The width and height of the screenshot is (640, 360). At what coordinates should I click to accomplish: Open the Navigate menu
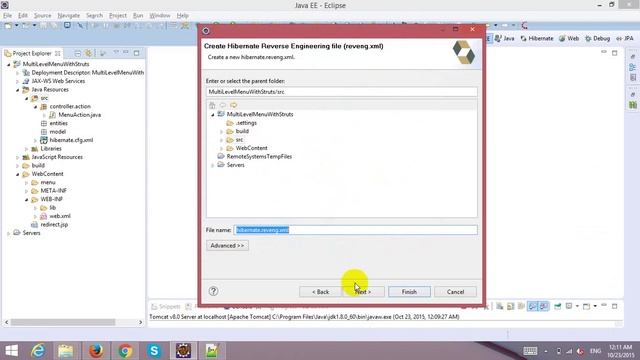[x=69, y=16]
